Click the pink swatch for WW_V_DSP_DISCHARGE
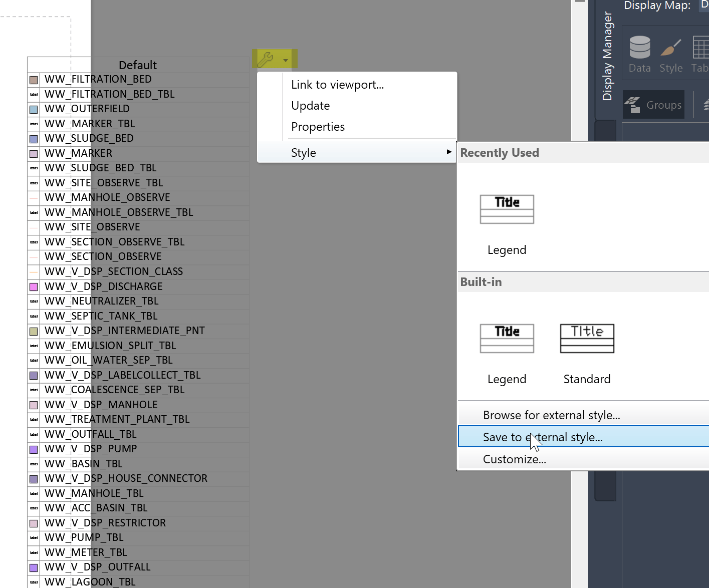709x588 pixels. 34,286
